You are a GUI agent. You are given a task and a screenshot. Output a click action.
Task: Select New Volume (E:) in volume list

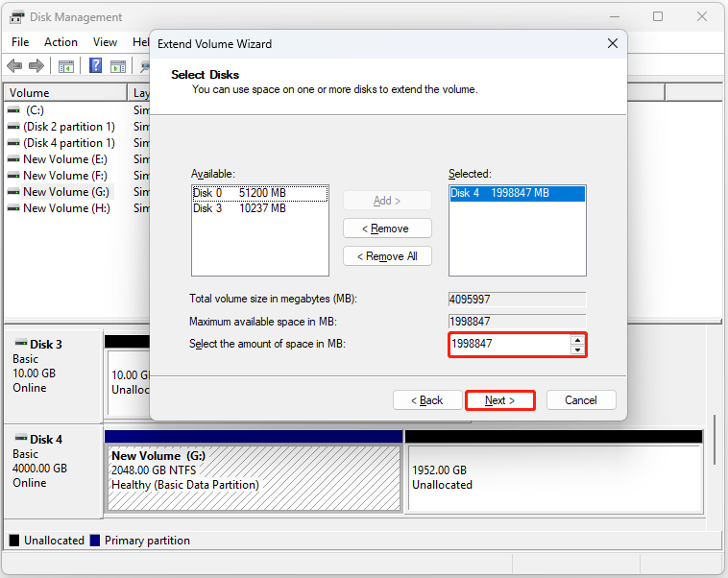65,159
